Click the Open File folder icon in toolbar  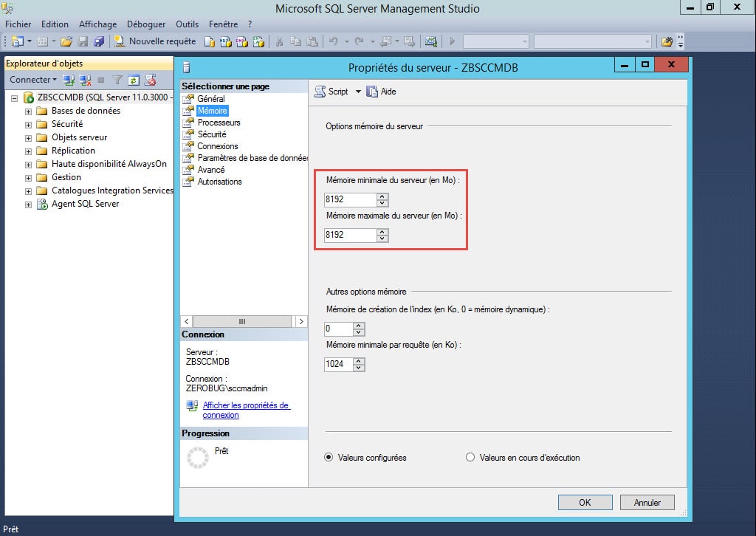[66, 41]
